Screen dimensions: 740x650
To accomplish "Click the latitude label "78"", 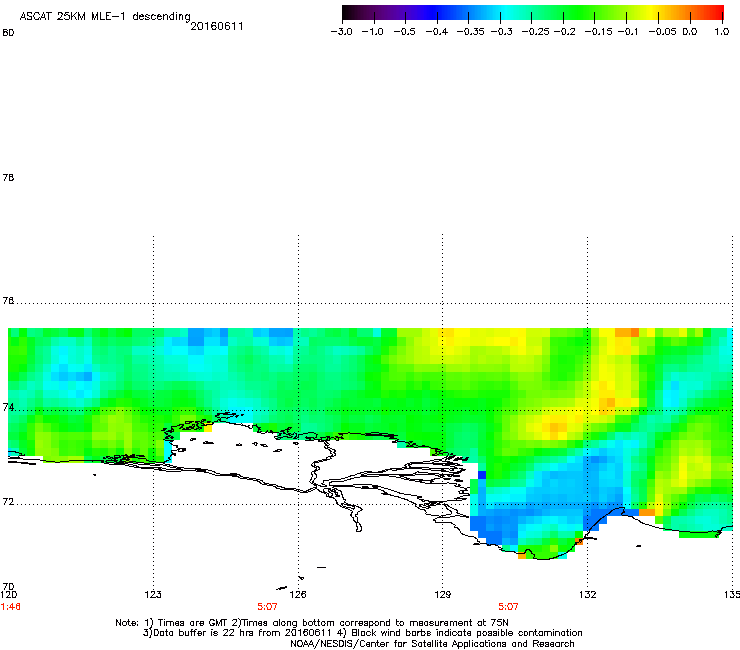I will (8, 177).
